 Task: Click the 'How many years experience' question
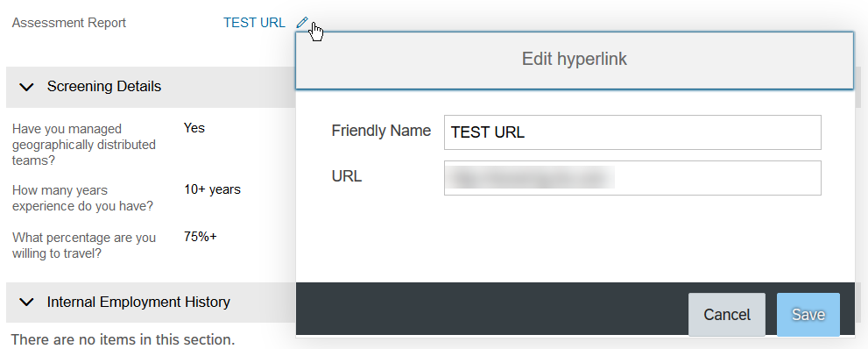click(82, 198)
